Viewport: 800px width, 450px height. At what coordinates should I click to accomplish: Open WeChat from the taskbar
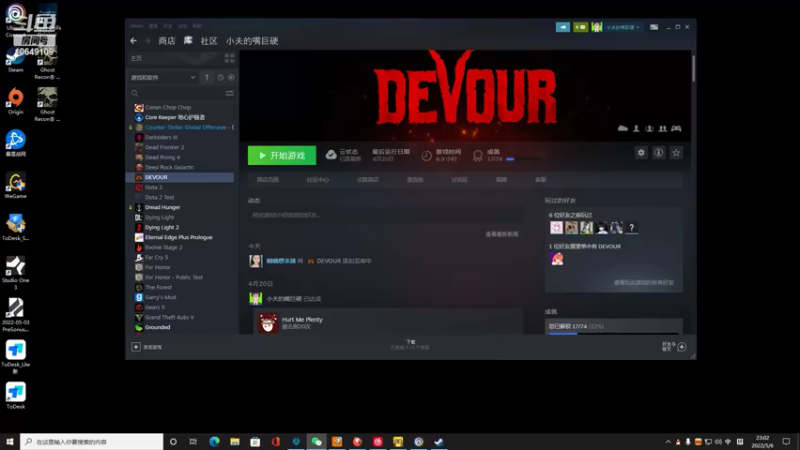pyautogui.click(x=316, y=442)
